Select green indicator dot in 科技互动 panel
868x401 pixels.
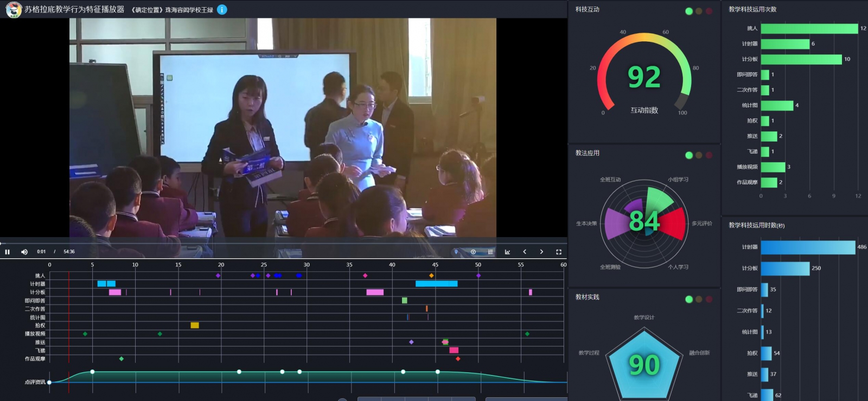click(x=689, y=11)
